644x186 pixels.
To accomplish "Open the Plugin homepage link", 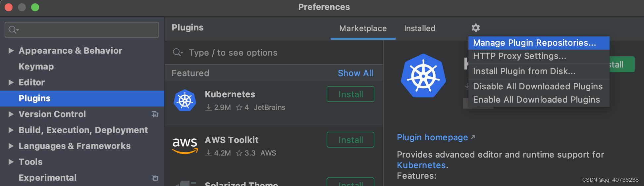I will [432, 137].
